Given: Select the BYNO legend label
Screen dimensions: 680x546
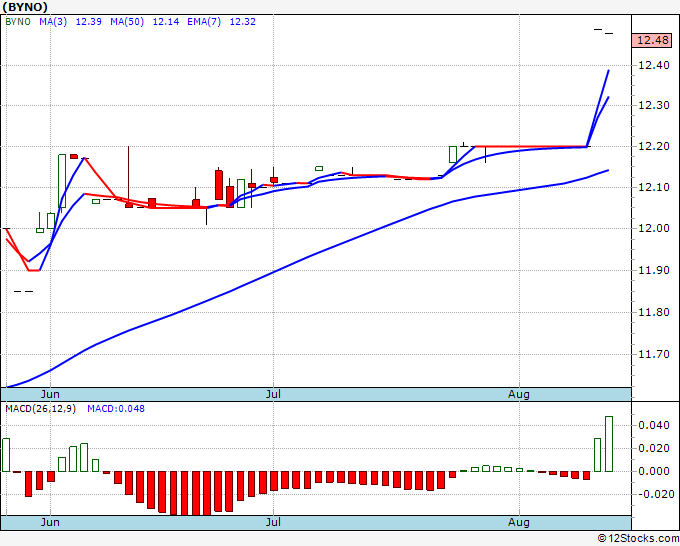Looking at the screenshot, I should (x=18, y=22).
